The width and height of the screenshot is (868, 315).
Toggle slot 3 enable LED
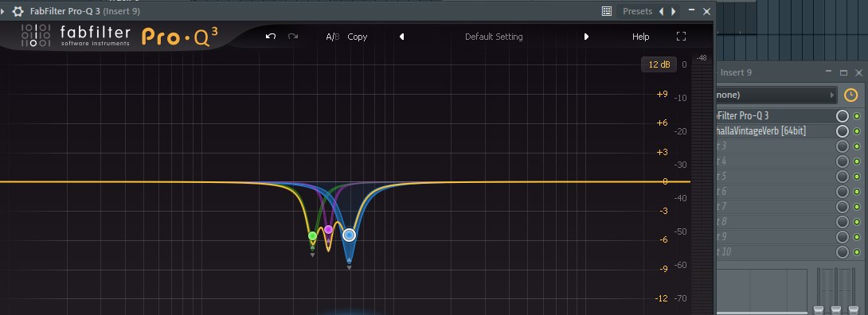(x=857, y=146)
